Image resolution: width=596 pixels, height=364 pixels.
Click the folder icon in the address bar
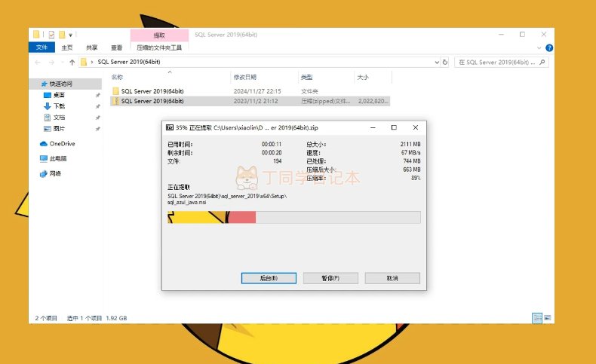pyautogui.click(x=84, y=62)
